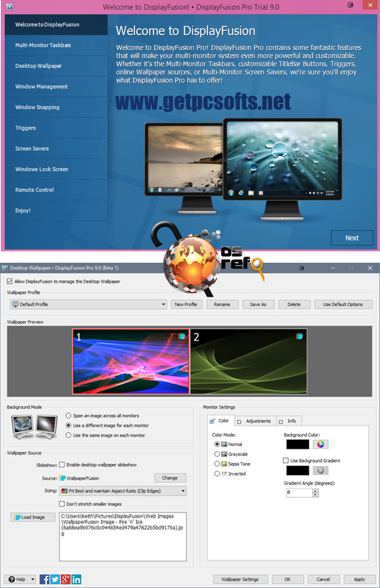This screenshot has width=380, height=588.
Task: Click the New Profile button
Action: [x=186, y=304]
